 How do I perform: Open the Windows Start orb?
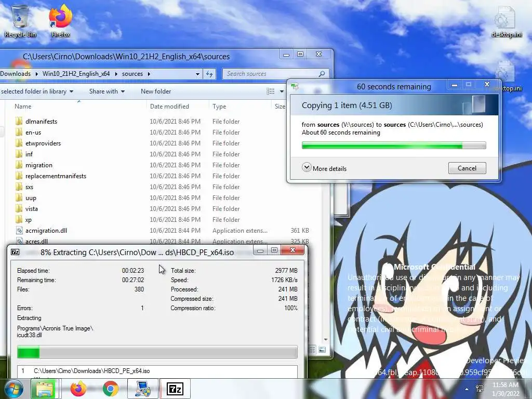pyautogui.click(x=14, y=389)
